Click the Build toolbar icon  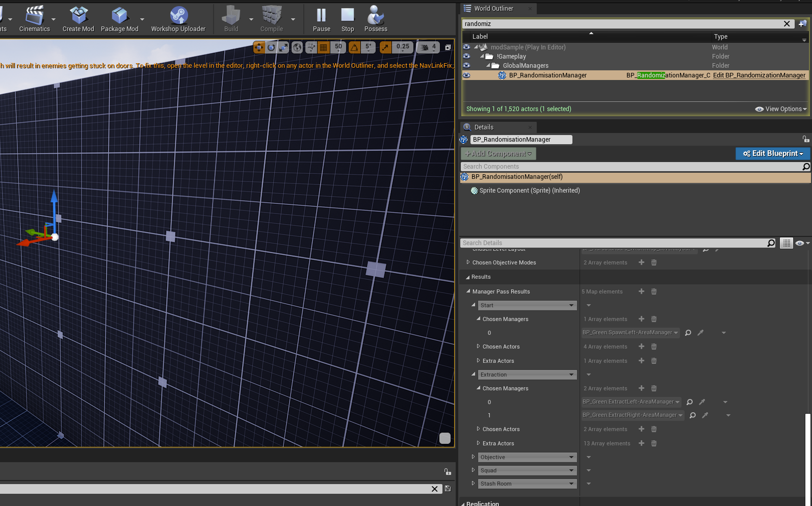coord(231,19)
